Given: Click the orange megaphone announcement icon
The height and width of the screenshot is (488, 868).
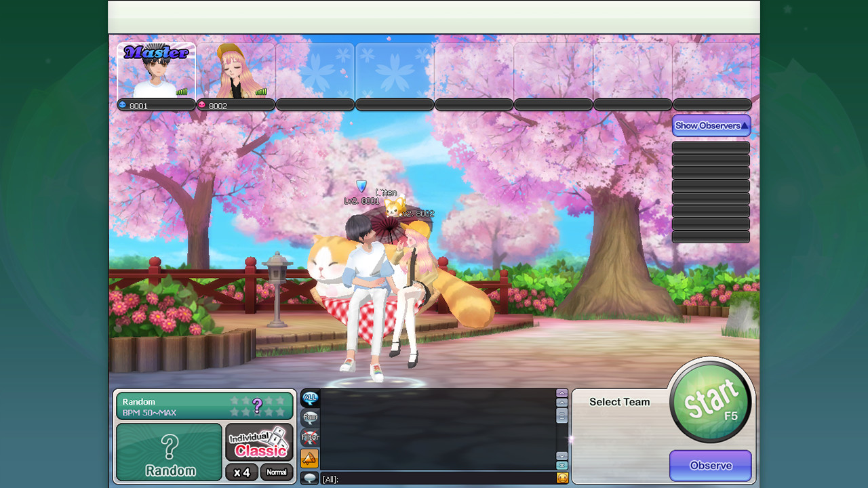Looking at the screenshot, I should tap(309, 458).
